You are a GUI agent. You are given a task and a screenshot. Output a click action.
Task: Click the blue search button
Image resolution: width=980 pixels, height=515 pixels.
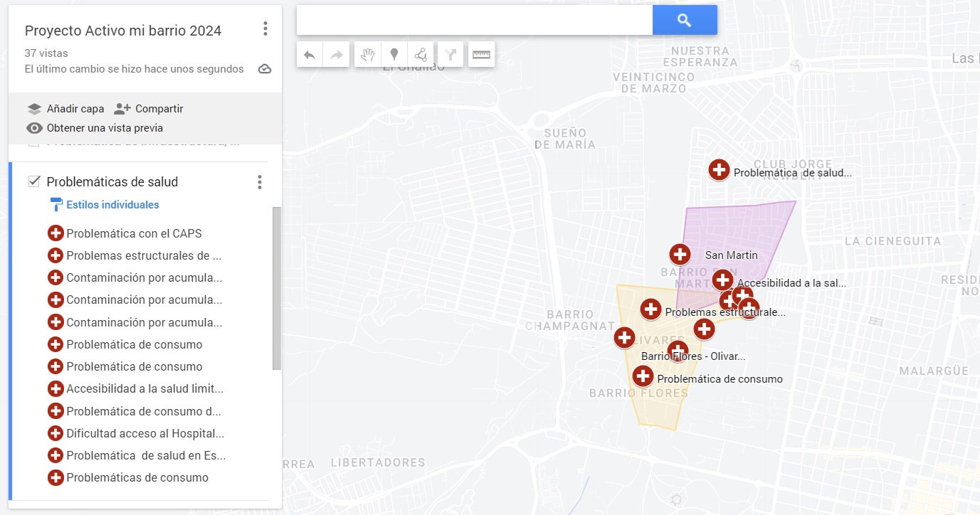coord(685,20)
